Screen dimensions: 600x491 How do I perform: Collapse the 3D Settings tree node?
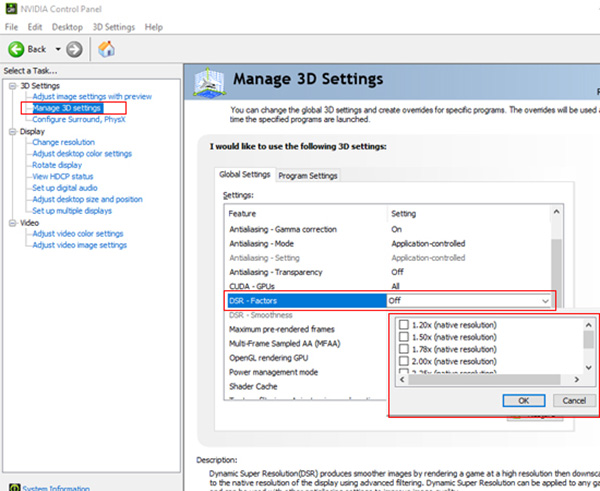[11, 86]
